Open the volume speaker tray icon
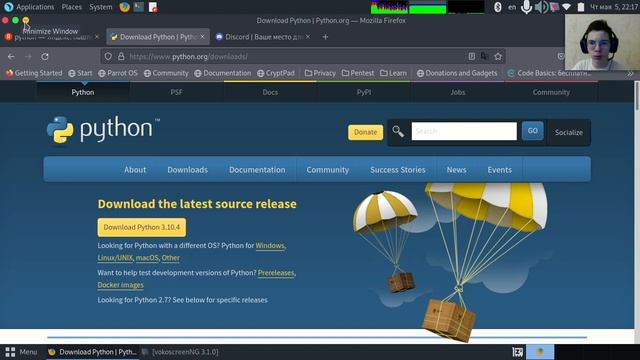 pyautogui.click(x=541, y=7)
